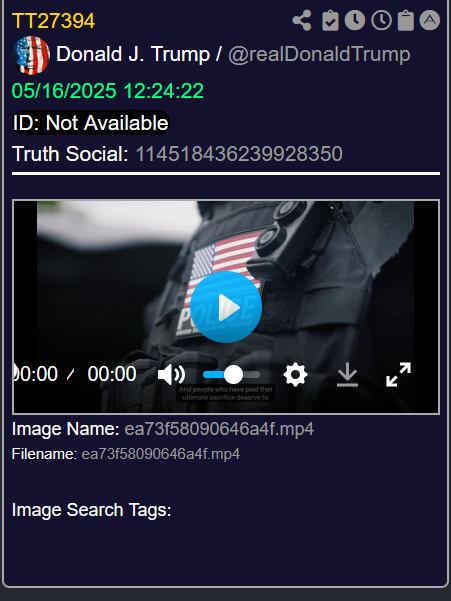Open video settings gear

(295, 374)
